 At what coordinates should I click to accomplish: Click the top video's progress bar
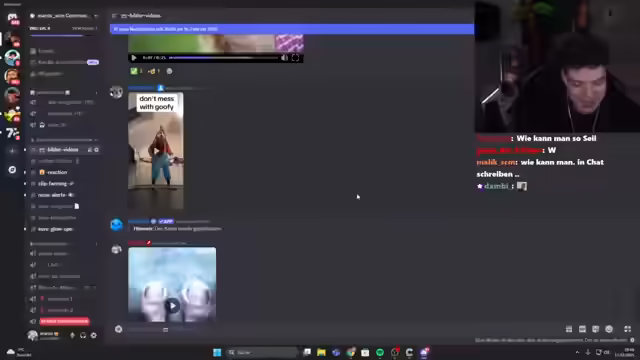pos(223,58)
